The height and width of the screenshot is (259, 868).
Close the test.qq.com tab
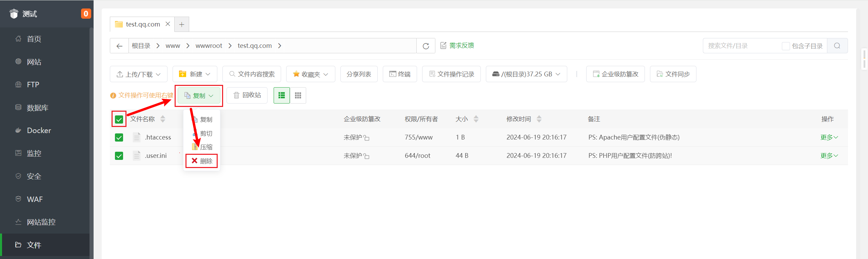tap(168, 24)
